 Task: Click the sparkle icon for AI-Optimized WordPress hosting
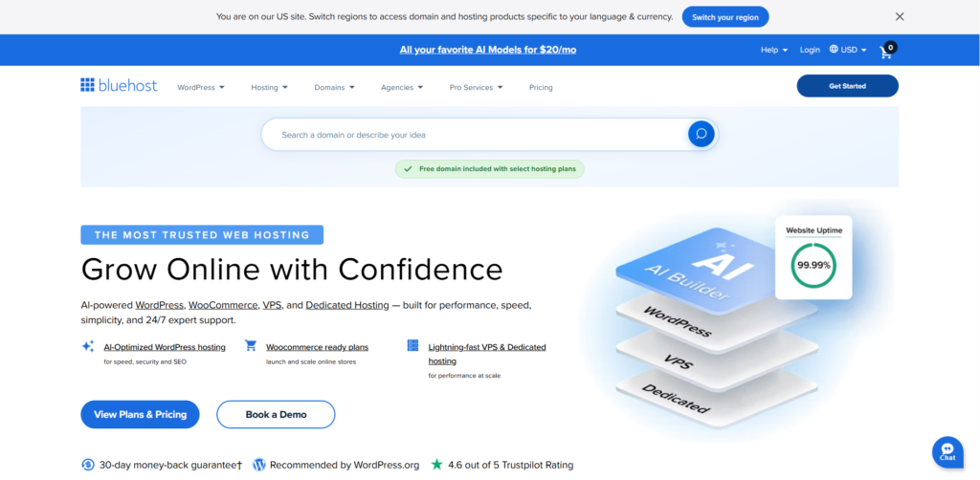(x=88, y=346)
